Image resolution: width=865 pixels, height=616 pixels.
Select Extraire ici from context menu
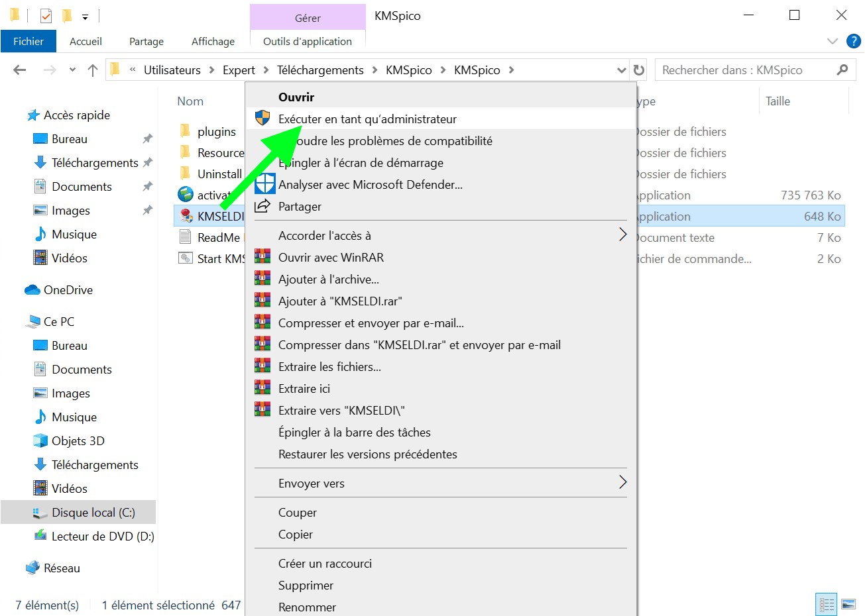pyautogui.click(x=304, y=389)
